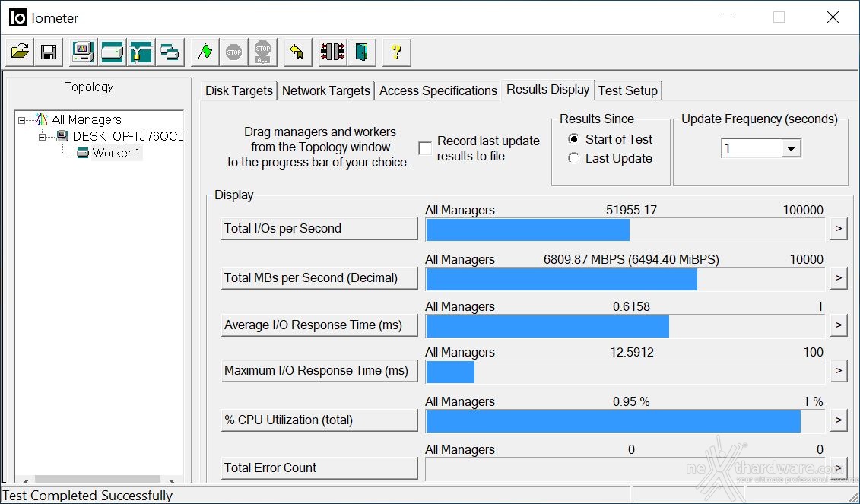The height and width of the screenshot is (504, 860).
Task: Click the 100000 scale maximum value
Action: [803, 210]
